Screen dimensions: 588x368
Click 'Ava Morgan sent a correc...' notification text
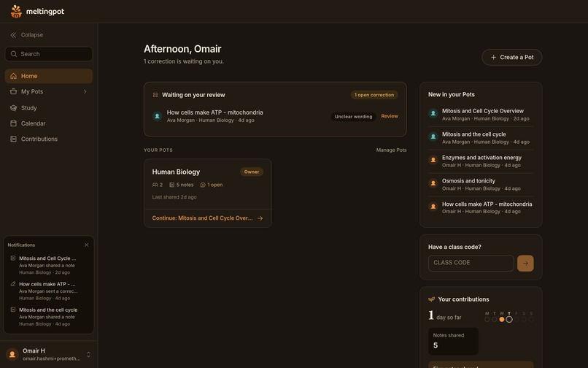click(x=48, y=291)
